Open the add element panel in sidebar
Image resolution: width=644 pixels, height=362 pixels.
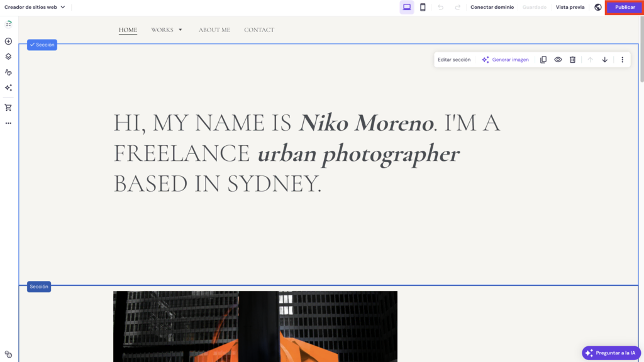click(8, 41)
